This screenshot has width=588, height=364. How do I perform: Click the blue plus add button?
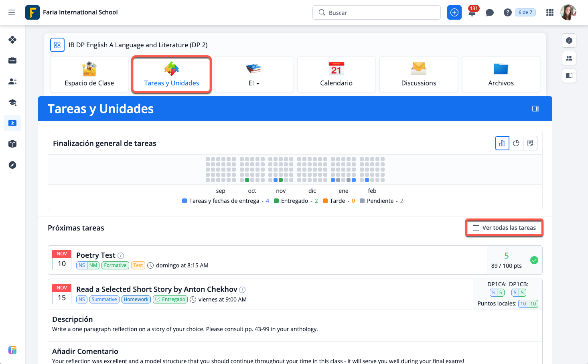(454, 12)
